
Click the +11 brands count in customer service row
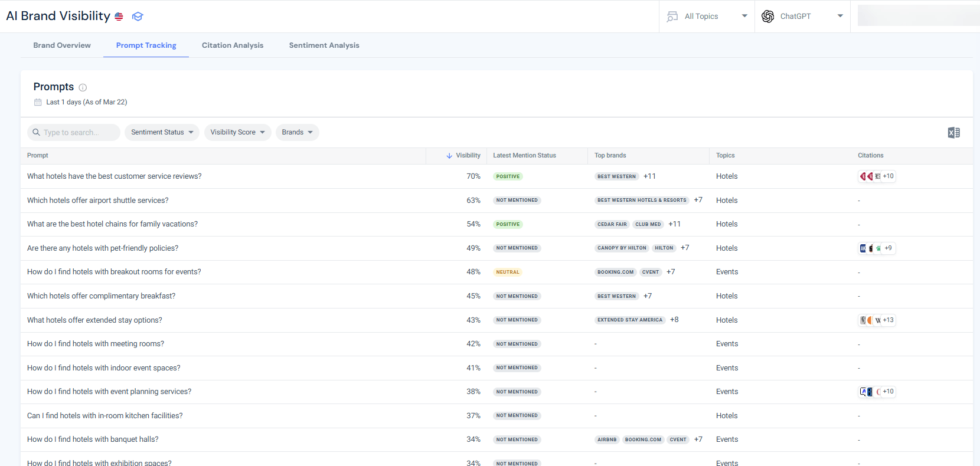click(649, 176)
